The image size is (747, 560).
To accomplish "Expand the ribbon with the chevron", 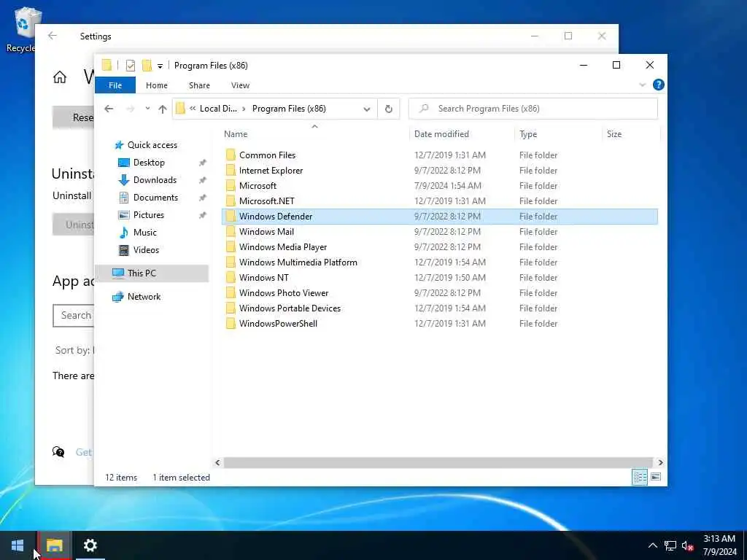I will (x=642, y=85).
